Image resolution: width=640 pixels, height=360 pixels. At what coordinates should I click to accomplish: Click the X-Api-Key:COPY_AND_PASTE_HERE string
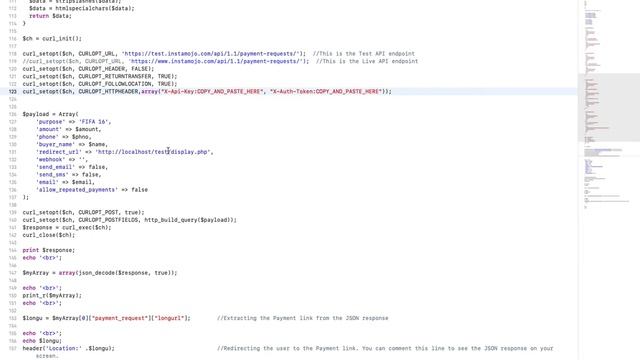pyautogui.click(x=212, y=91)
